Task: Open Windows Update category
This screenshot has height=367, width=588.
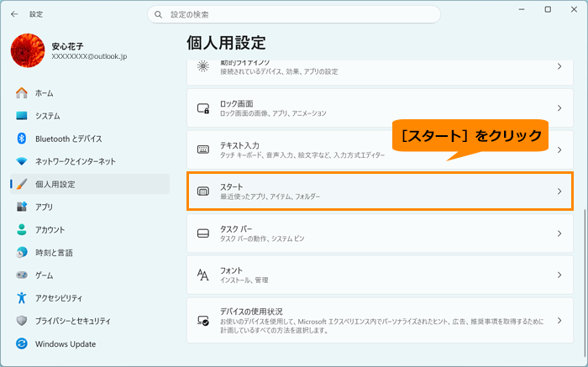Action: tap(90, 343)
